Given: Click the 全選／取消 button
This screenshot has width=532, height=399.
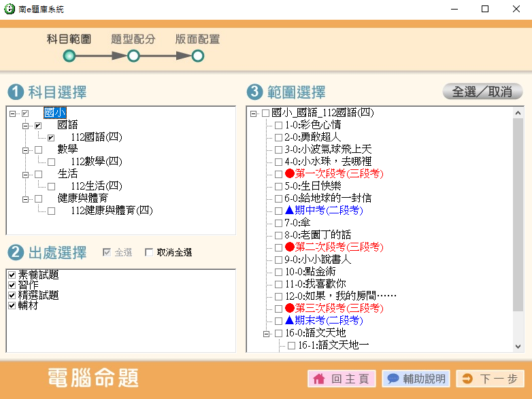Looking at the screenshot, I should pyautogui.click(x=482, y=92).
